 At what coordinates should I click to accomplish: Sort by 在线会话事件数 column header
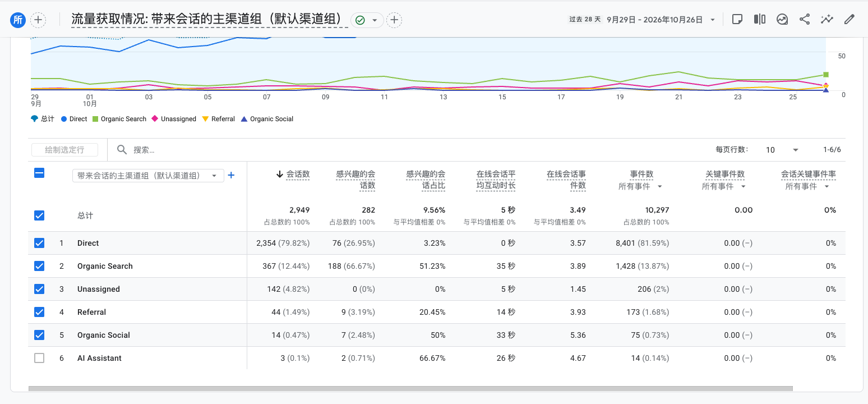[566, 180]
